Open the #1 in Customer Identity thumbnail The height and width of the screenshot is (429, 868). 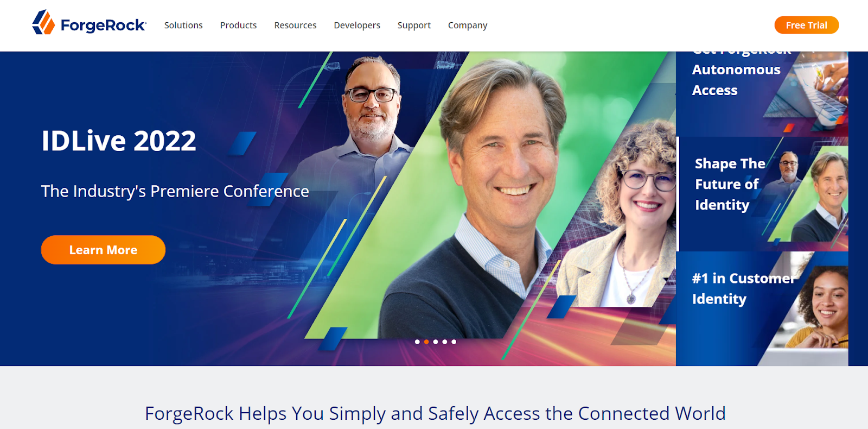pos(762,308)
